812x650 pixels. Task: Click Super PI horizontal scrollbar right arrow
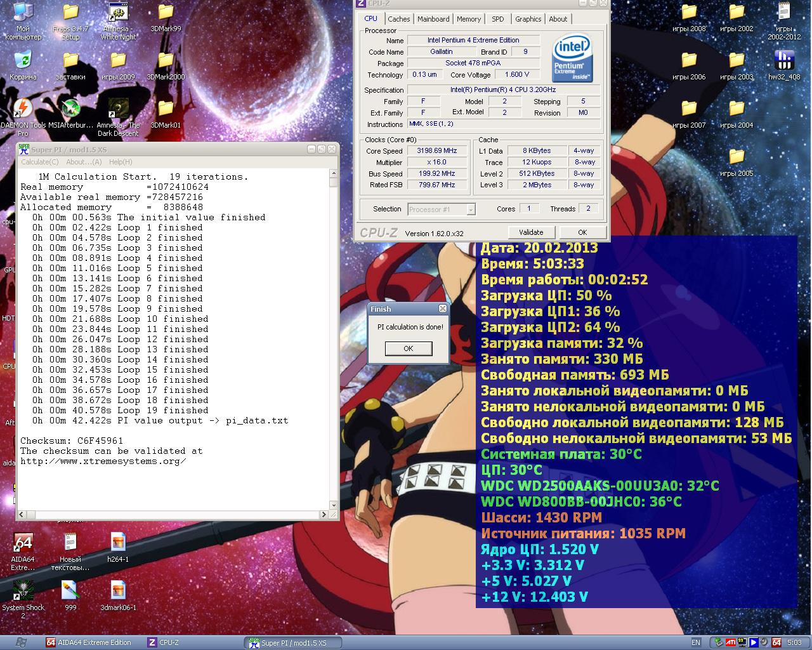click(x=324, y=515)
